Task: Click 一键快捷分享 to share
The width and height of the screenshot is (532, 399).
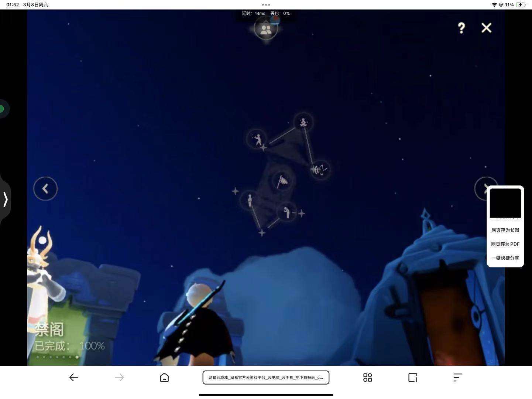Action: [x=505, y=258]
